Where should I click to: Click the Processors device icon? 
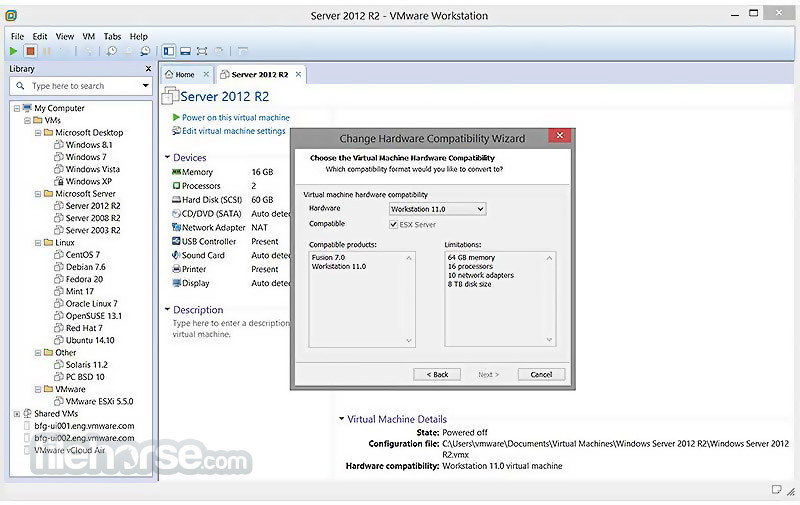(x=177, y=186)
